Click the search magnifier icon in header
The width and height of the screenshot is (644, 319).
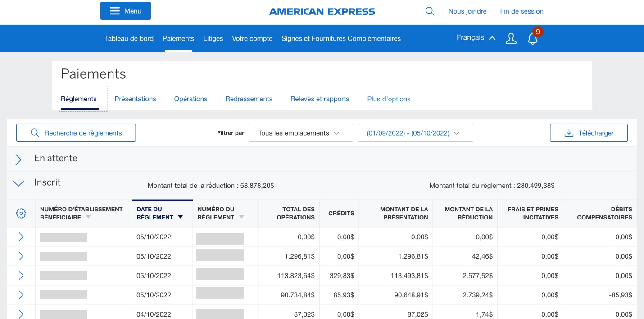430,11
